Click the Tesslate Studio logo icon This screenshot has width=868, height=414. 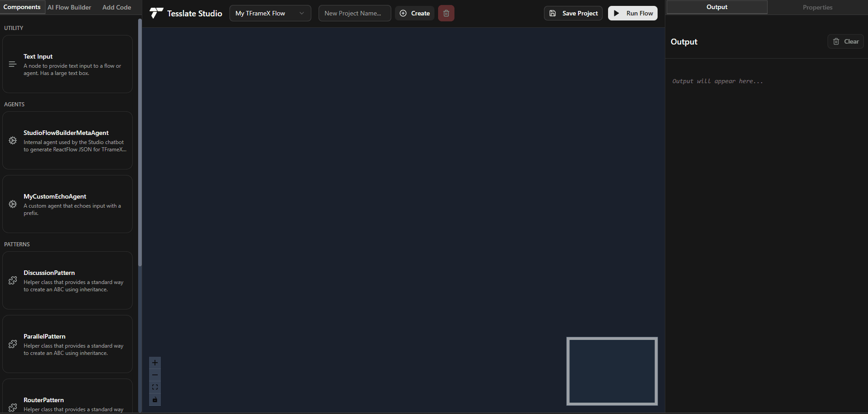[156, 13]
